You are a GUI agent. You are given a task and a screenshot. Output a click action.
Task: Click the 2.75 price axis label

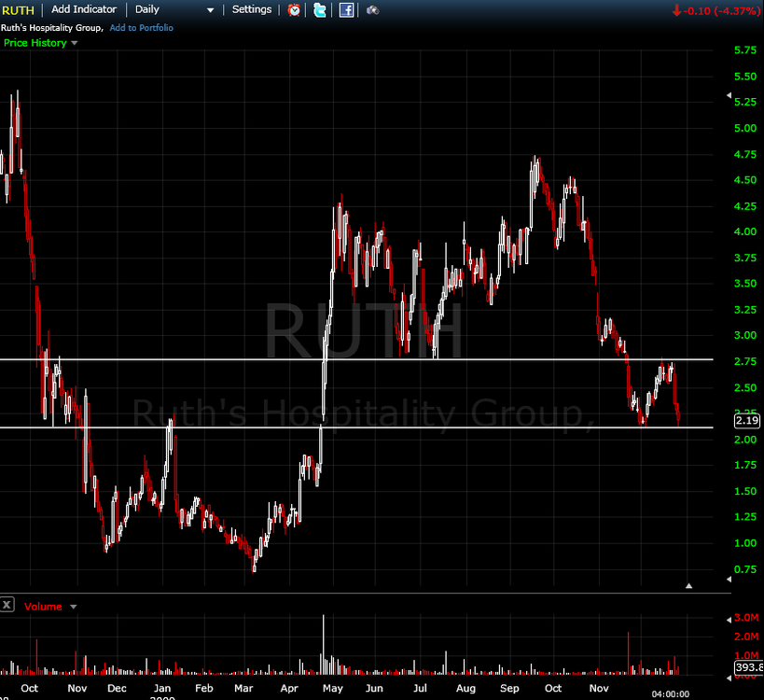pos(745,361)
